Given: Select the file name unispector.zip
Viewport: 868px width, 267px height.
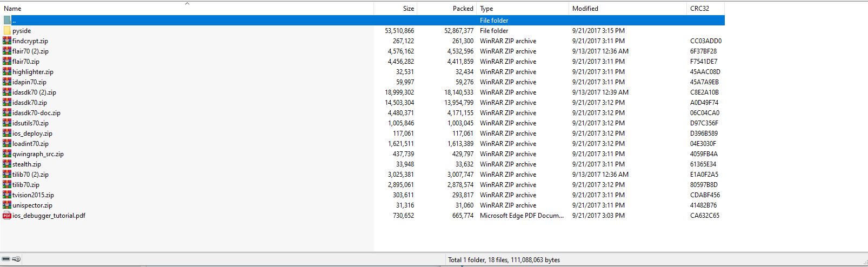Looking at the screenshot, I should (32, 205).
